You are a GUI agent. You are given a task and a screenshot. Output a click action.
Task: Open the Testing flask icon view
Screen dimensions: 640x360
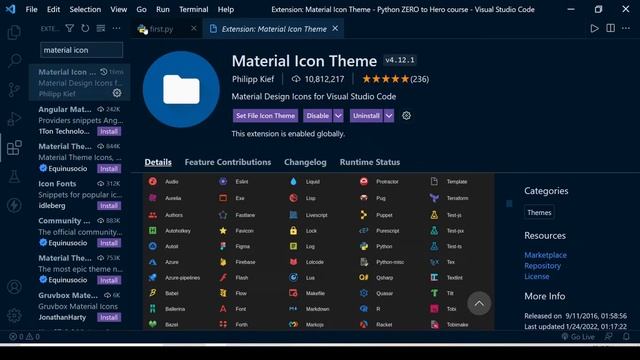click(14, 177)
